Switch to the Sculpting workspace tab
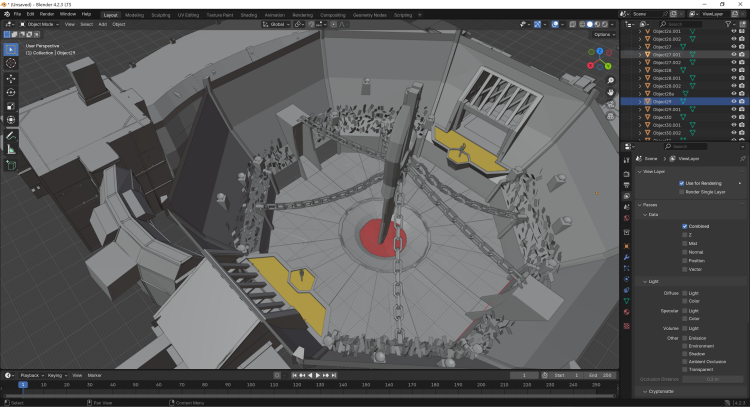Viewport: 750px width, 407px height. 160,15
